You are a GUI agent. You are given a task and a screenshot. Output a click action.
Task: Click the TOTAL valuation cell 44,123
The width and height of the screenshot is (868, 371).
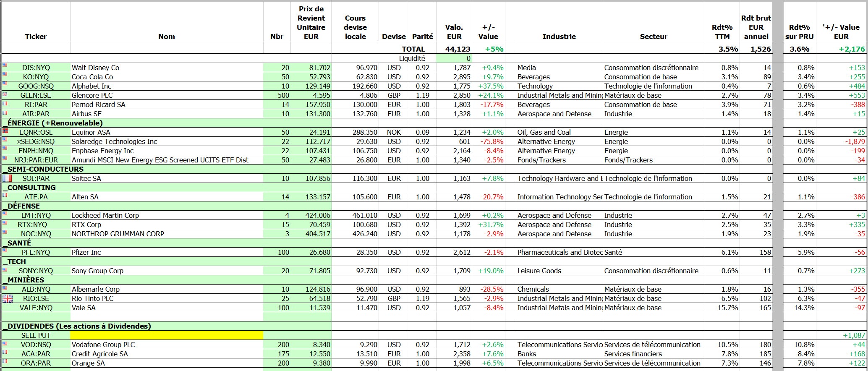click(454, 49)
